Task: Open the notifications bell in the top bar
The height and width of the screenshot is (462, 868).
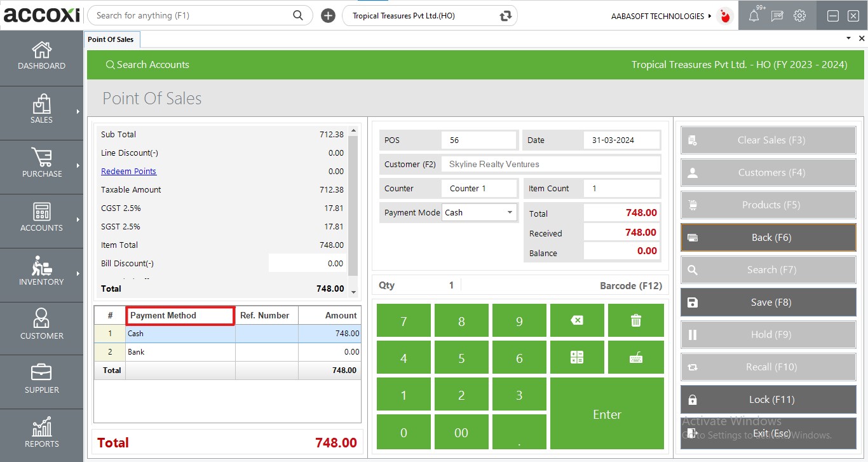Action: pos(754,15)
